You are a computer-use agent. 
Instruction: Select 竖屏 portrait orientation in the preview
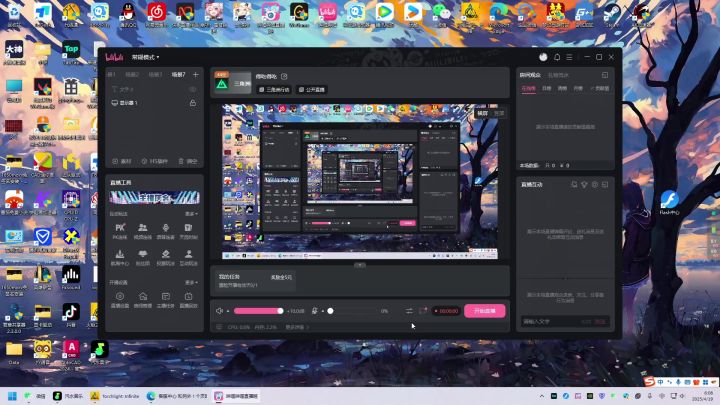point(499,113)
